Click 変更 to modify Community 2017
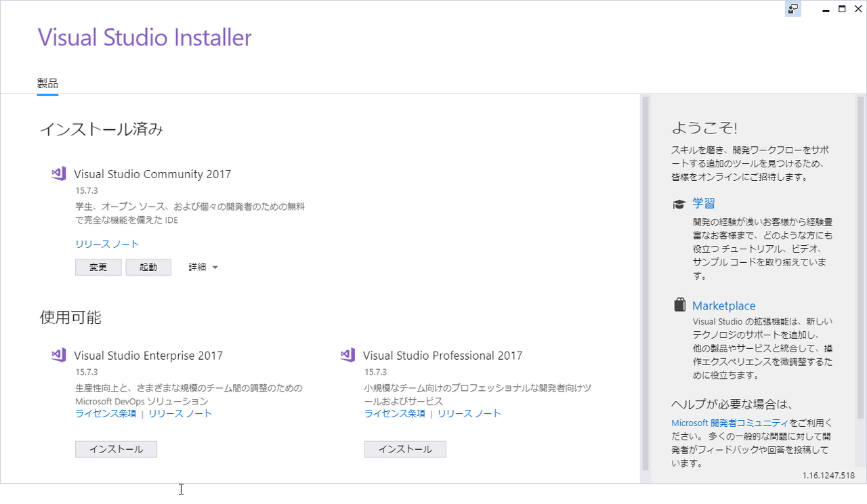This screenshot has width=867, height=504. (x=98, y=266)
